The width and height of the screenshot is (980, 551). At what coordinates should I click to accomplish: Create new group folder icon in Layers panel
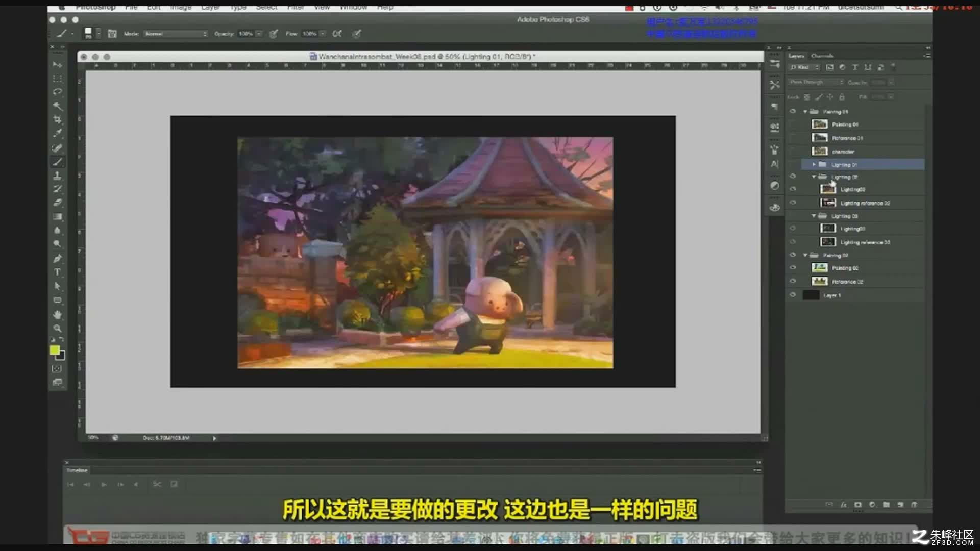point(886,505)
